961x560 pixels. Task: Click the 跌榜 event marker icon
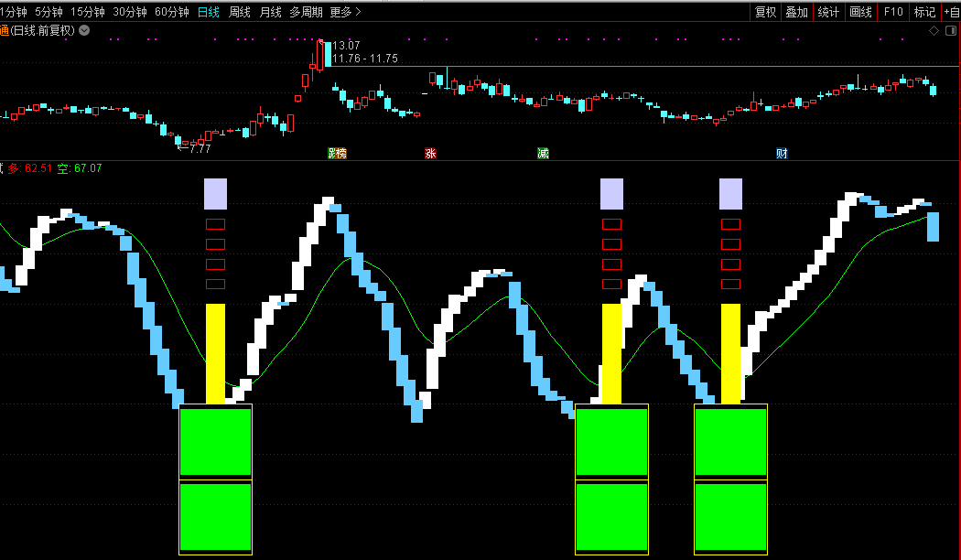point(338,153)
